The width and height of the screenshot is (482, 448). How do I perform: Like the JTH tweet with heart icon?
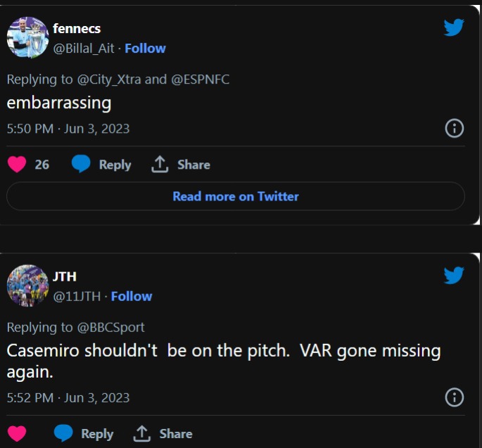click(17, 433)
